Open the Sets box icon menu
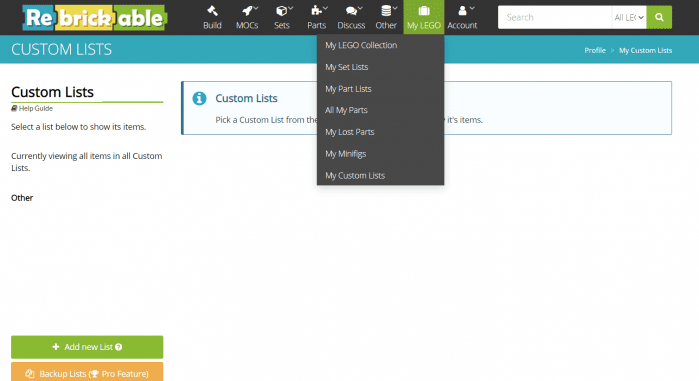Screen dimensions: 699x381 click(282, 11)
